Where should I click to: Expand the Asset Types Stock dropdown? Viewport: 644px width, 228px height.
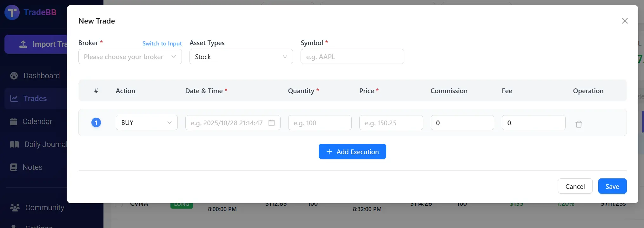point(241,57)
